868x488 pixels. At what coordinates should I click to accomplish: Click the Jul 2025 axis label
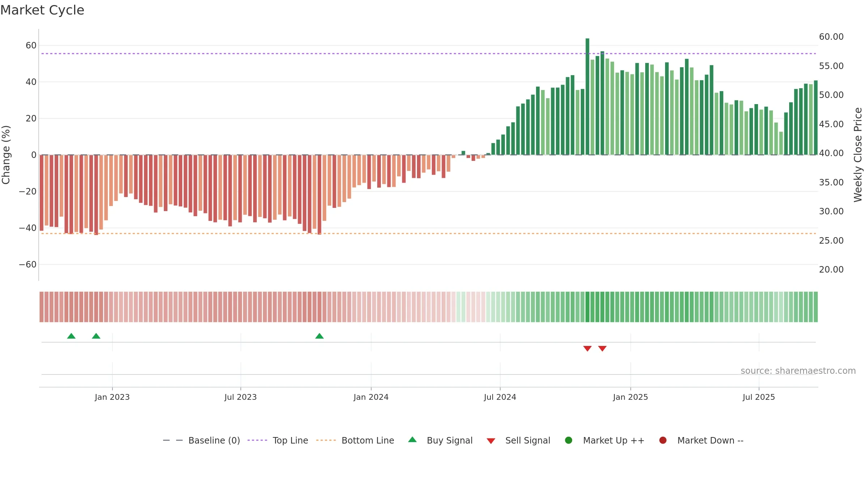point(759,397)
